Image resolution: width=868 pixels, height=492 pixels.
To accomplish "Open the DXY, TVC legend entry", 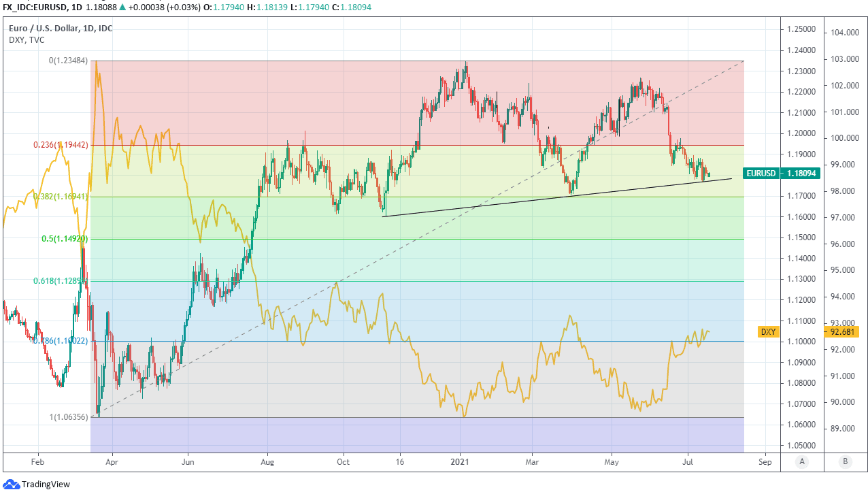I will [x=27, y=39].
